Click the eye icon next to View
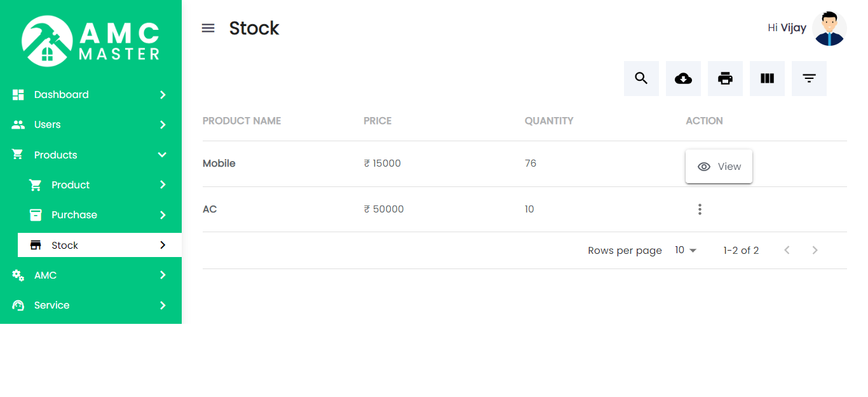This screenshot has width=868, height=397. [x=704, y=166]
